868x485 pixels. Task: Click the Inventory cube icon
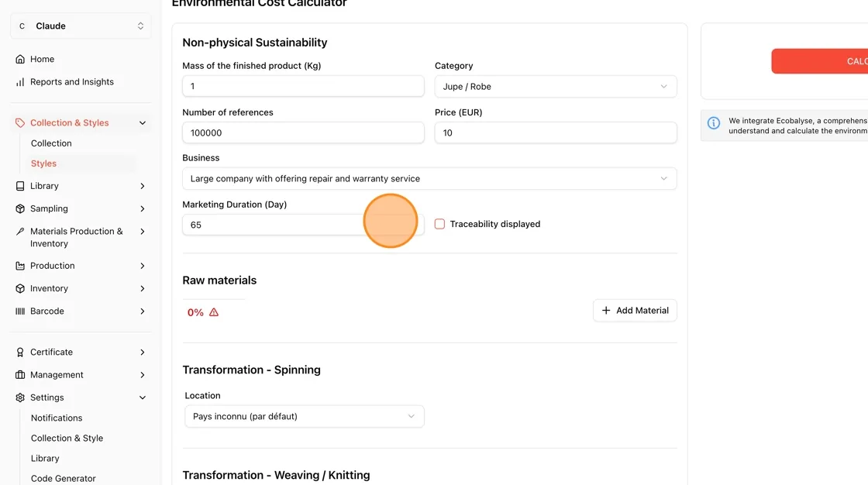click(x=20, y=288)
